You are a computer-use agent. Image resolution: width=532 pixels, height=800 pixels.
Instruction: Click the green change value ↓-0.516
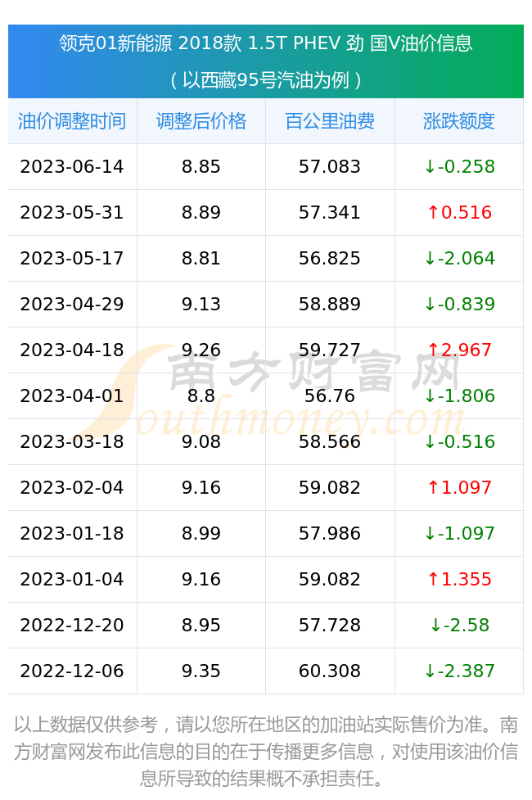(x=459, y=442)
